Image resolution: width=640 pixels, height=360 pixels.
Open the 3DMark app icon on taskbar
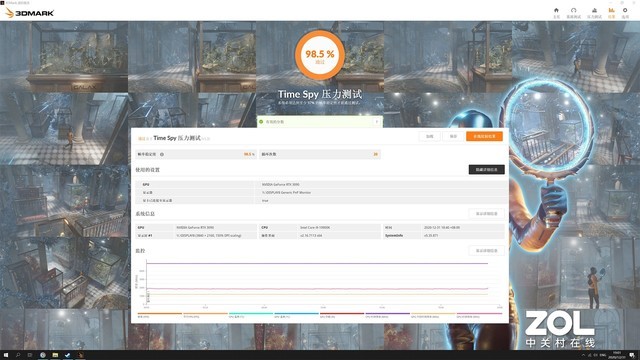point(80,355)
